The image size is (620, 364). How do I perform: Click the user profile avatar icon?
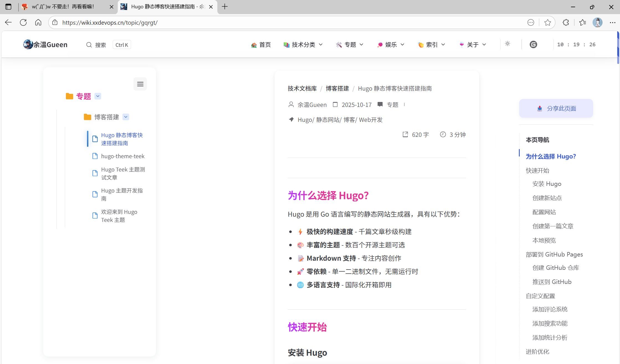click(x=597, y=22)
